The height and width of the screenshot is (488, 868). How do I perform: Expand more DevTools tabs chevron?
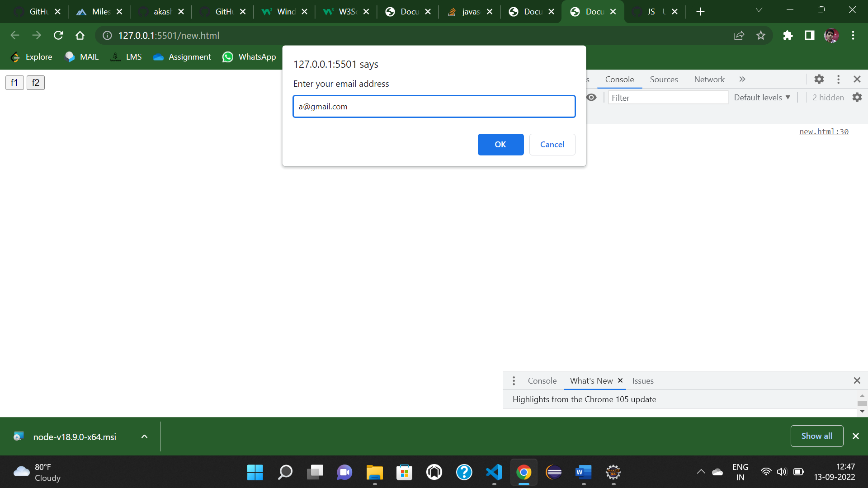[742, 80]
